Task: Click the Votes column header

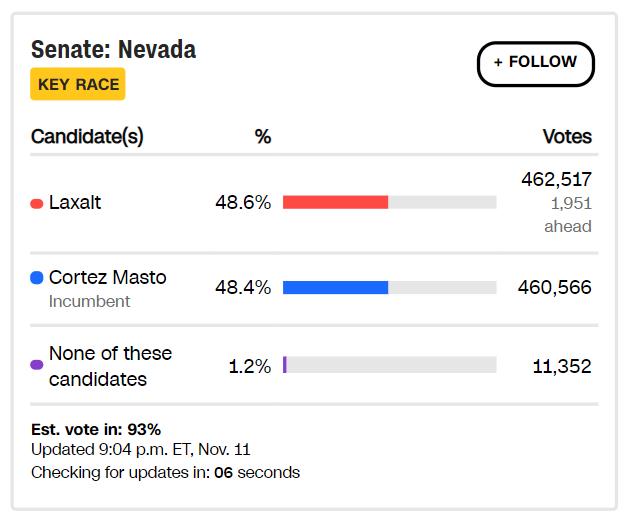Action: click(567, 137)
